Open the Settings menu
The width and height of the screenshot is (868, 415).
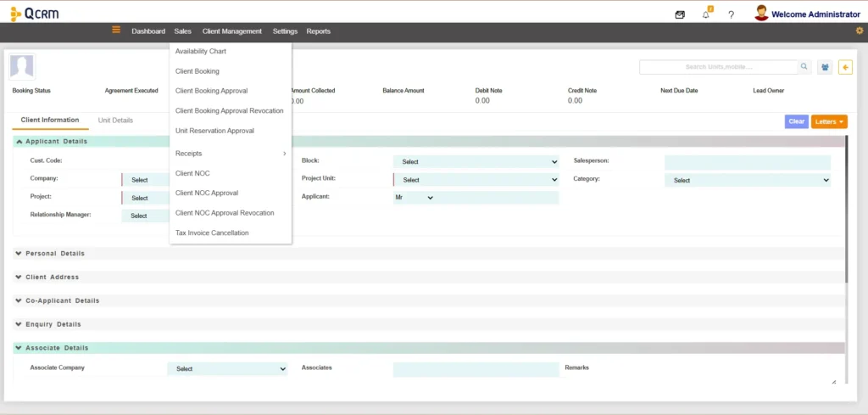pyautogui.click(x=285, y=31)
